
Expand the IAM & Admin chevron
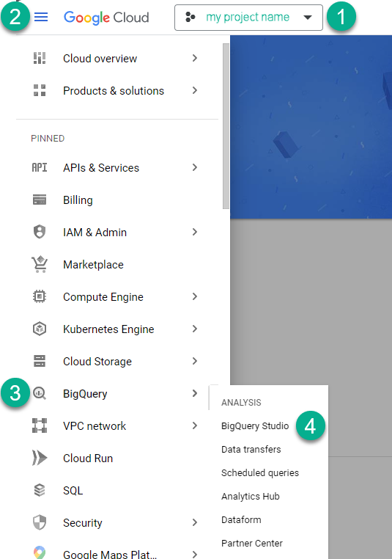click(195, 232)
